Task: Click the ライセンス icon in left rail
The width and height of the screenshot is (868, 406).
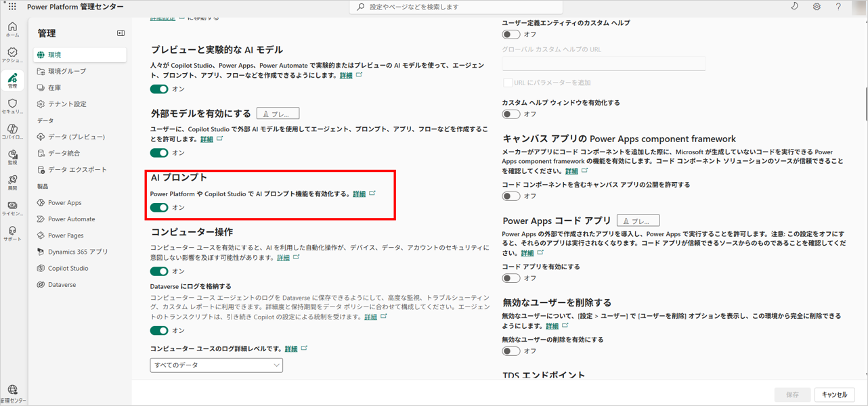Action: click(12, 208)
